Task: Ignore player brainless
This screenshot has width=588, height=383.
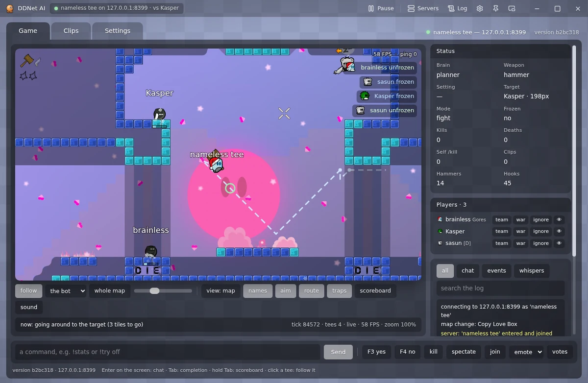Action: click(x=541, y=219)
